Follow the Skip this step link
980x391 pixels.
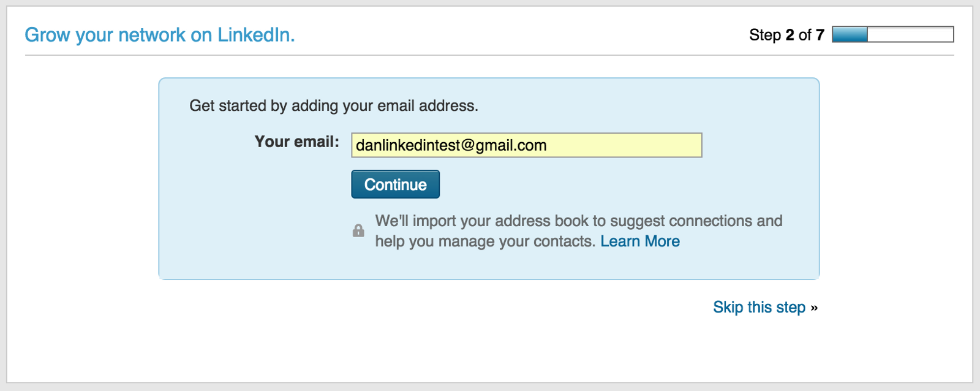point(759,307)
